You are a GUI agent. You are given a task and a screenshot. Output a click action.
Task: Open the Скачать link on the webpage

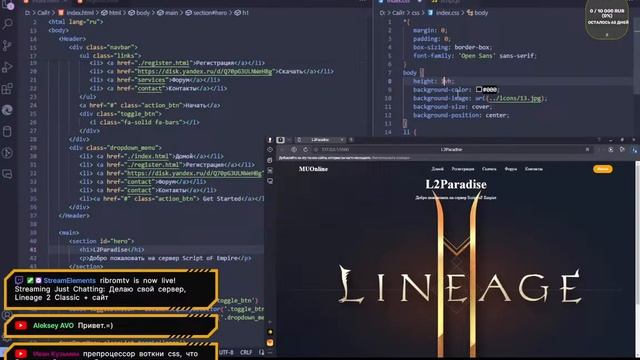[489, 169]
